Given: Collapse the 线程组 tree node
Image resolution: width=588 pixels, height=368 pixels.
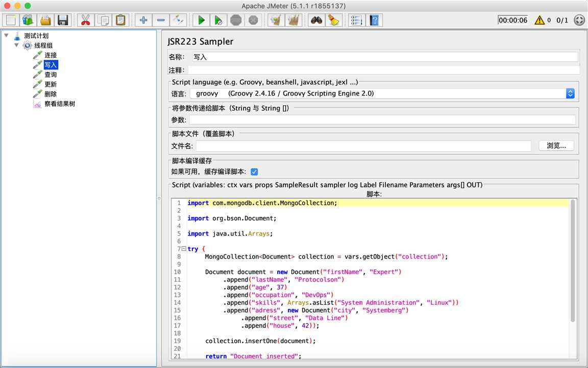Looking at the screenshot, I should tap(16, 45).
